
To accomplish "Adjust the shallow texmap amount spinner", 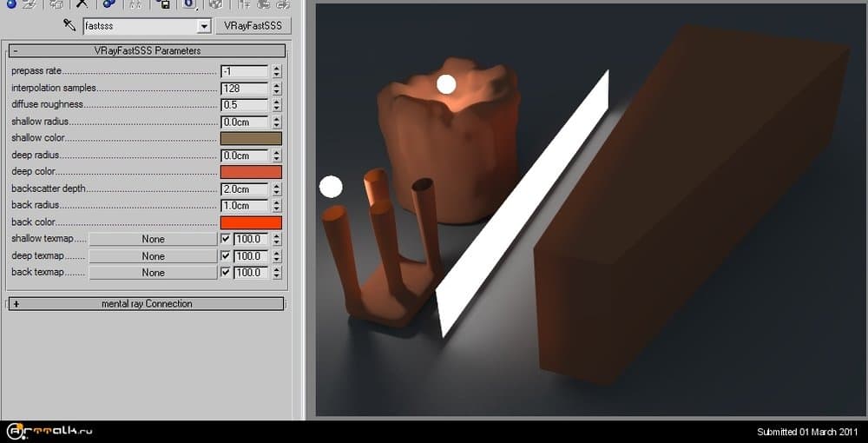I will [276, 239].
